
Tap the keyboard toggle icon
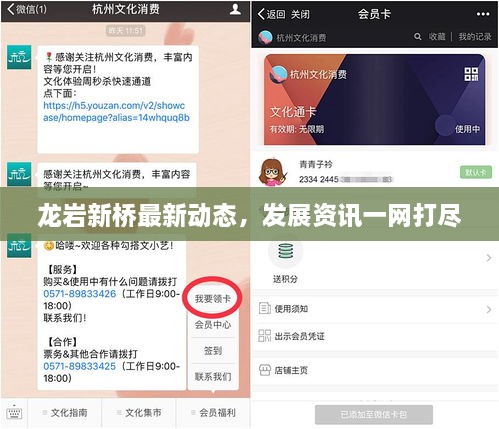coord(14,413)
